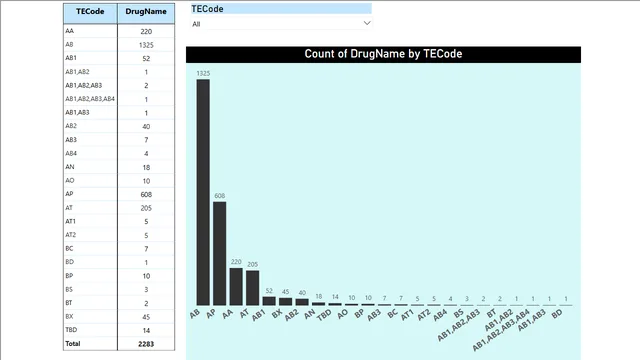Select the AP bar labeled 608
The height and width of the screenshot is (360, 640).
(x=220, y=253)
